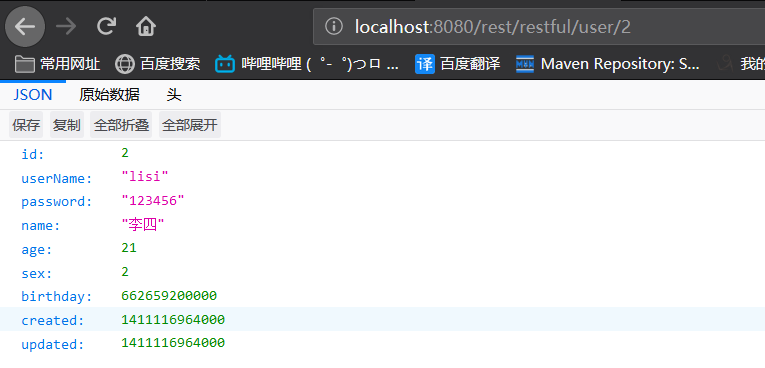This screenshot has height=368, width=765.
Task: Click the forward navigation arrow
Action: (x=66, y=26)
